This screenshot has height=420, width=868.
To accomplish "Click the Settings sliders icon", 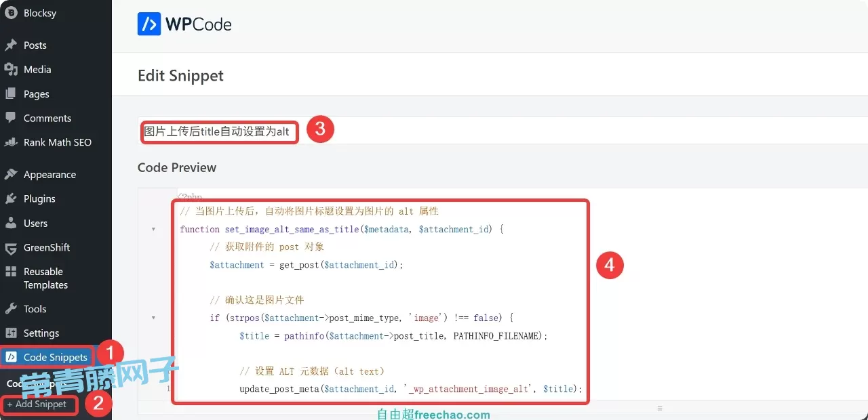I will (10, 333).
